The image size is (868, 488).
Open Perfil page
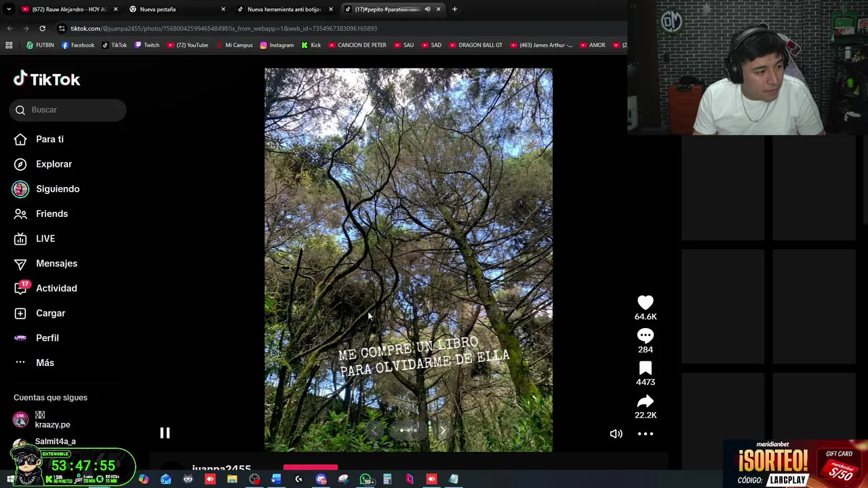47,338
